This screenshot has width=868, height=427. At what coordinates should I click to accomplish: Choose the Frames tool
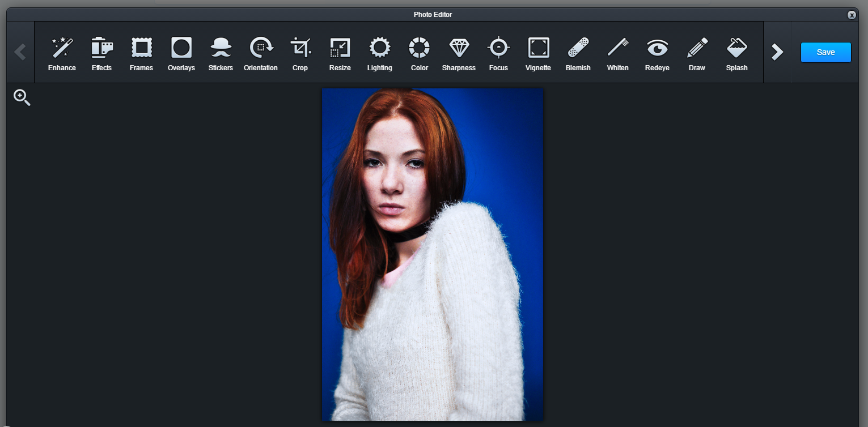tap(142, 53)
